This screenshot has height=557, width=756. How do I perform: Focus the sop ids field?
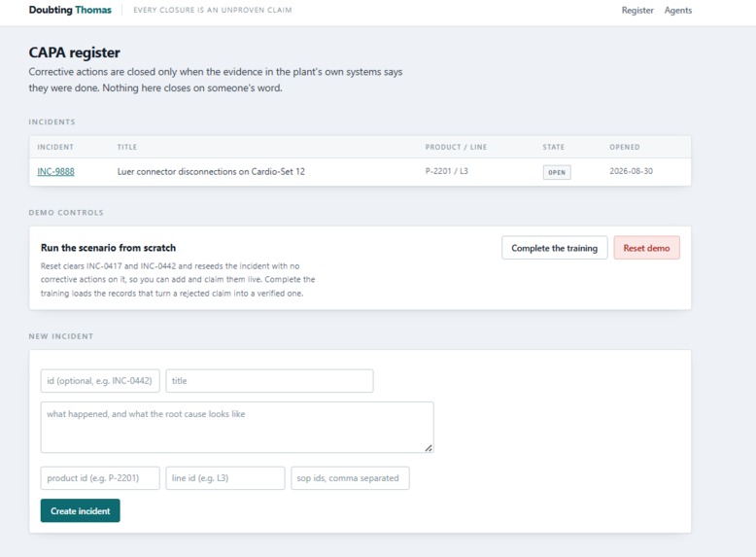(350, 478)
